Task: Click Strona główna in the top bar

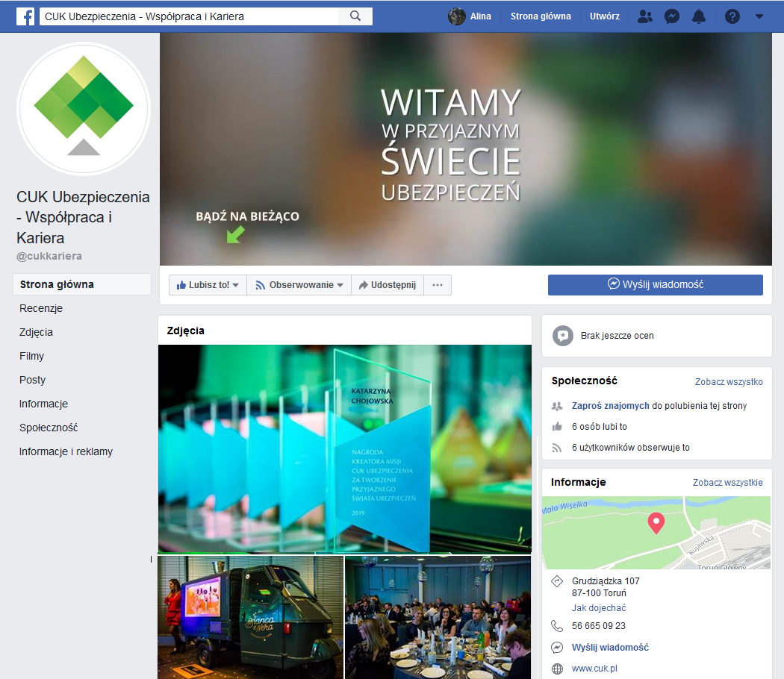Action: pyautogui.click(x=541, y=16)
